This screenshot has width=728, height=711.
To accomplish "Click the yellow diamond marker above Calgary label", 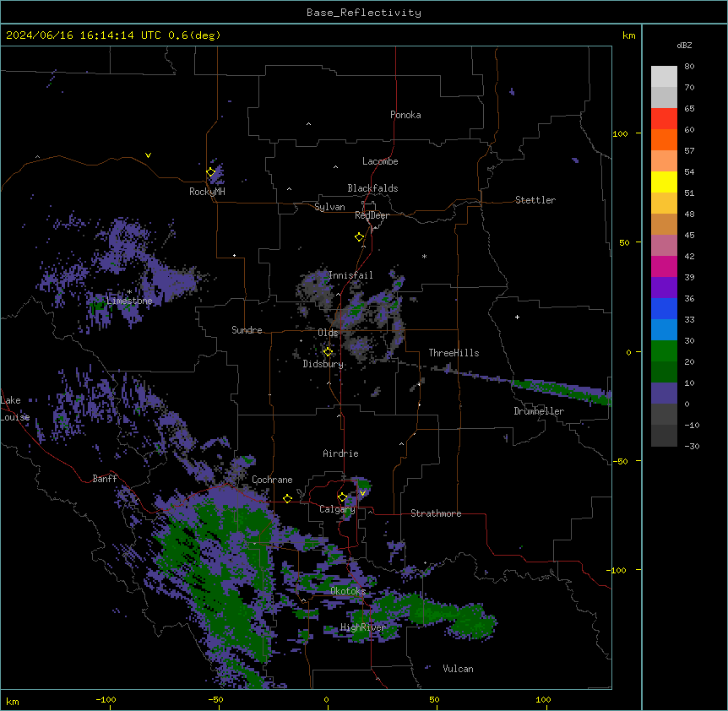I will click(342, 497).
